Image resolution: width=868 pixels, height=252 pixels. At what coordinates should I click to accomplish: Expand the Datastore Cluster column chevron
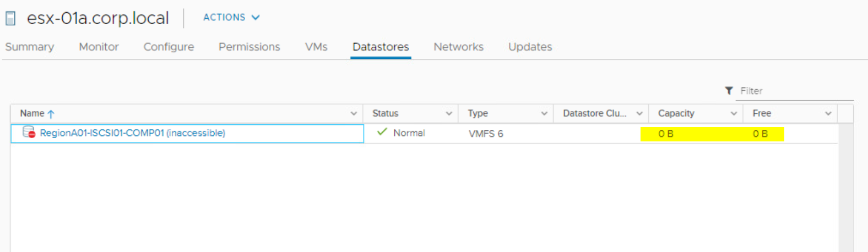point(639,114)
